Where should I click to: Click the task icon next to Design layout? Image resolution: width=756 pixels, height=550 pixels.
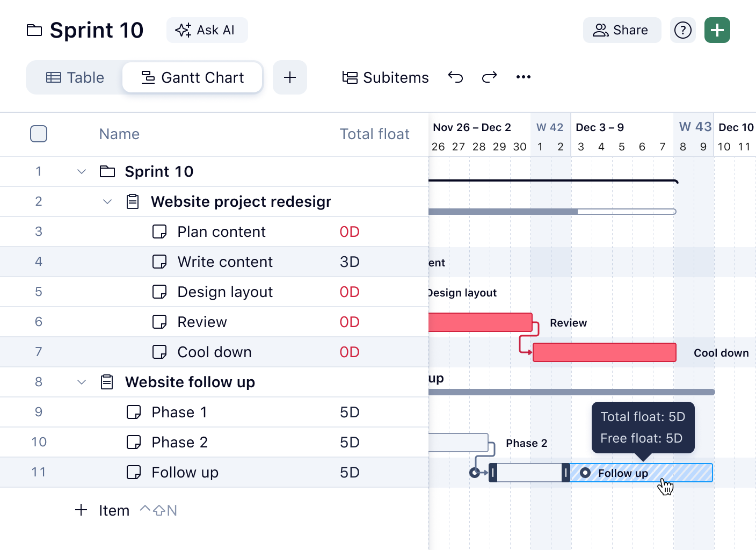click(x=159, y=292)
